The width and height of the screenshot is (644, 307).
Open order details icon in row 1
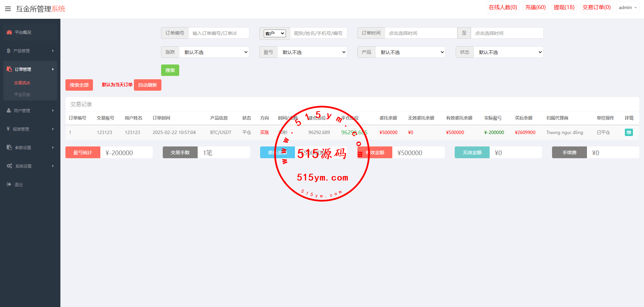629,132
